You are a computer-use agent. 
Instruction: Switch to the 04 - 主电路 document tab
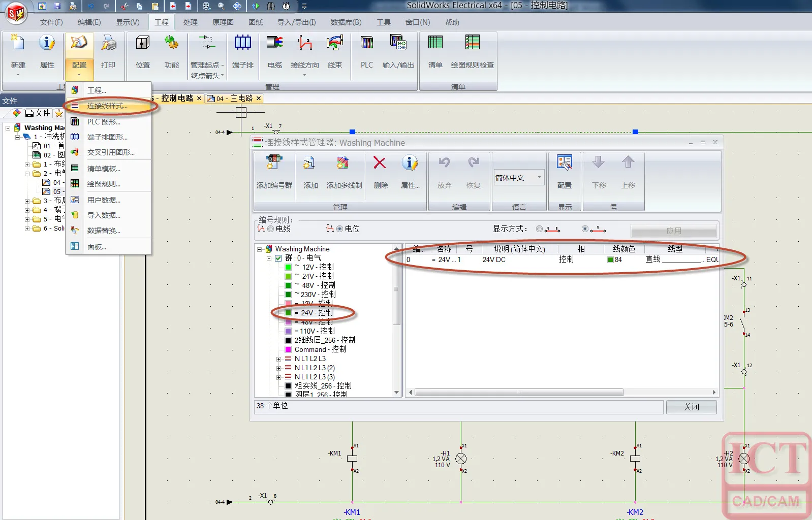tap(234, 99)
